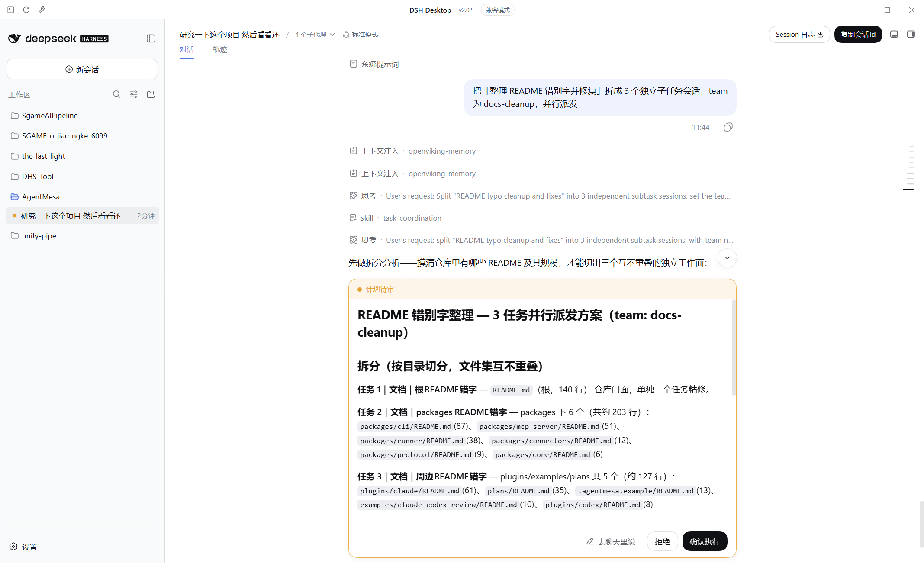Select the 研究一下这个项目 session in sidebar
The image size is (924, 563).
click(x=82, y=216)
